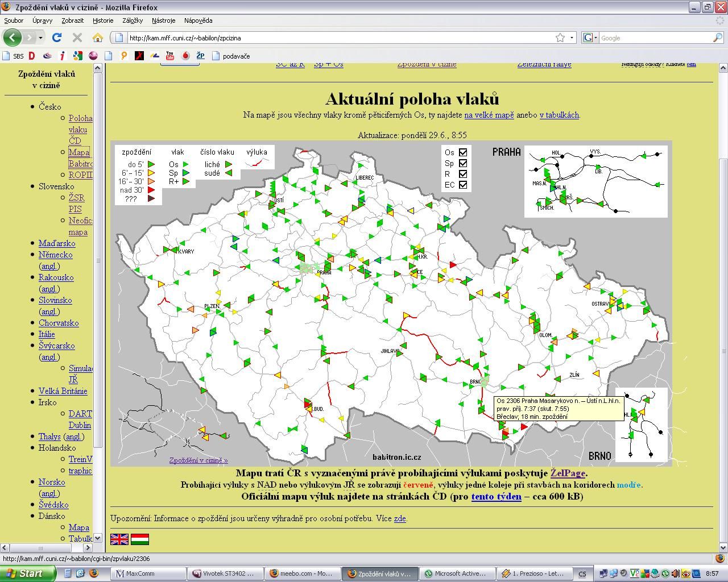Switch to Microsoft ActiveSync taskbar window
Viewport: 728px width, 582px height.
[x=456, y=573]
